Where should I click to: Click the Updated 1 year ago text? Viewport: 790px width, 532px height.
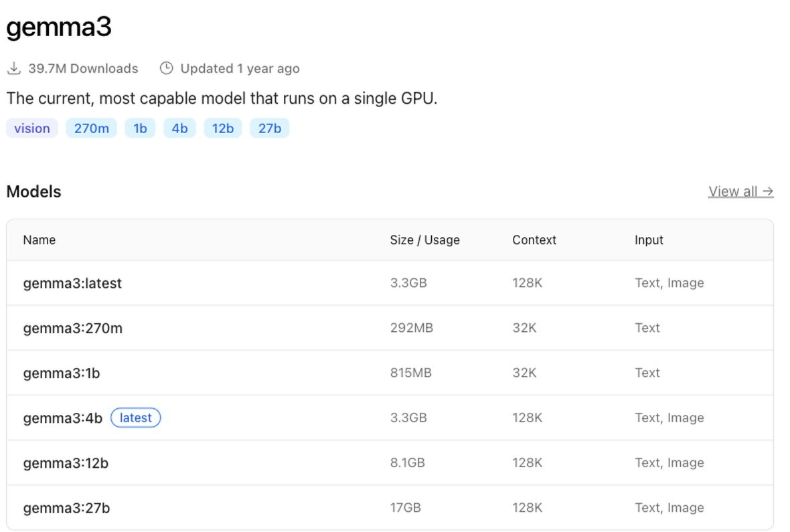tap(240, 68)
